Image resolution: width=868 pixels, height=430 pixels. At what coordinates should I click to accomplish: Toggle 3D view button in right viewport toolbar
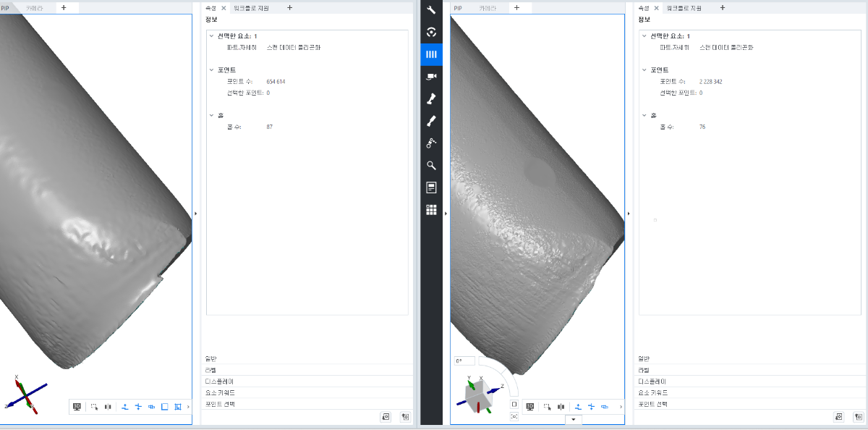click(529, 407)
